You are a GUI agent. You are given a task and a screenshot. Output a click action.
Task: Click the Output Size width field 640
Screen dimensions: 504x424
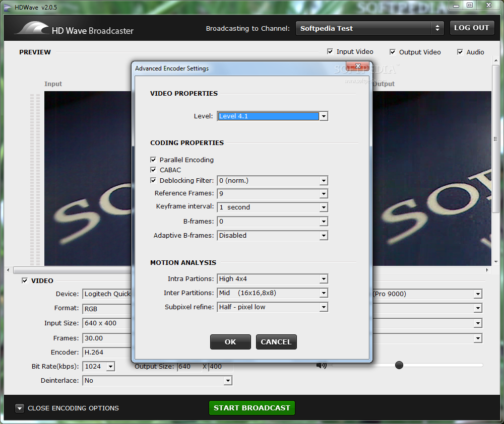190,367
